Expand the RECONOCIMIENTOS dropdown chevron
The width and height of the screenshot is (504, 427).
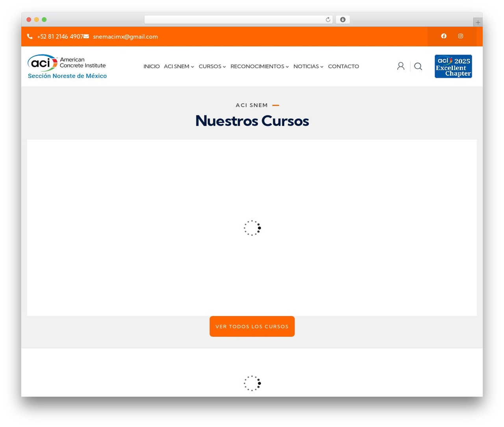(x=287, y=67)
